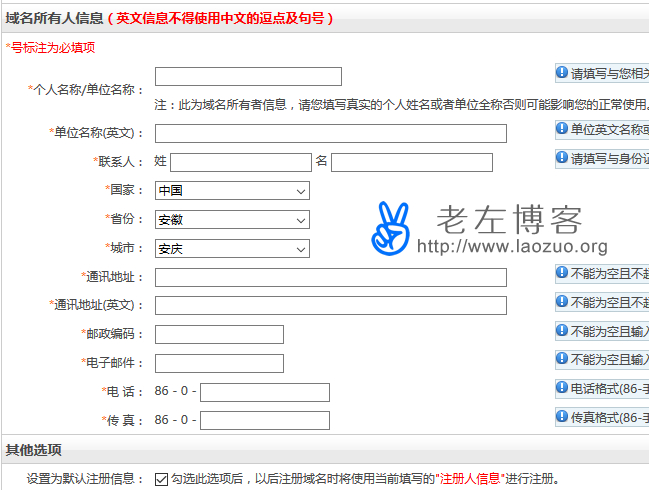Click info icon beside 邮政编码 hint
The image size is (649, 490).
click(x=562, y=331)
